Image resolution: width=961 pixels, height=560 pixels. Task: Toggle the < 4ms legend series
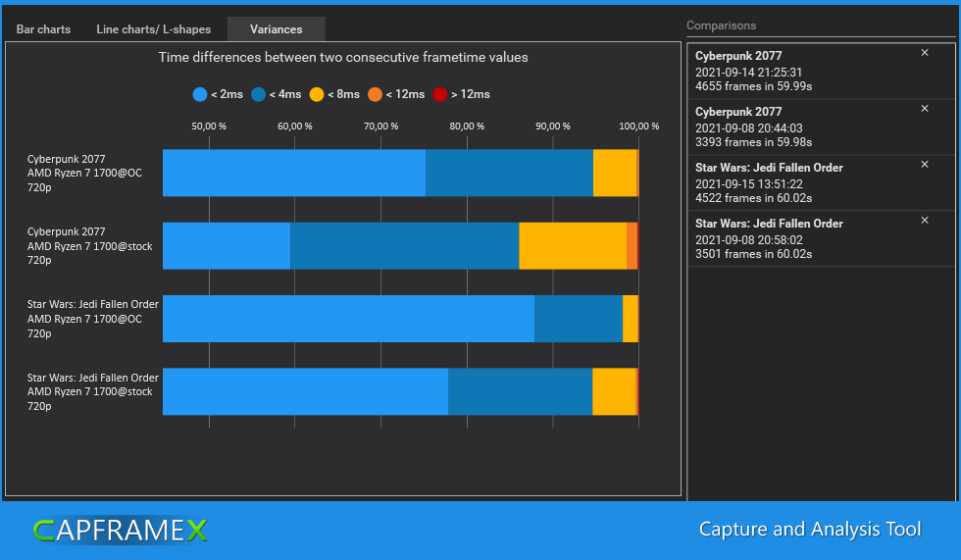point(276,94)
